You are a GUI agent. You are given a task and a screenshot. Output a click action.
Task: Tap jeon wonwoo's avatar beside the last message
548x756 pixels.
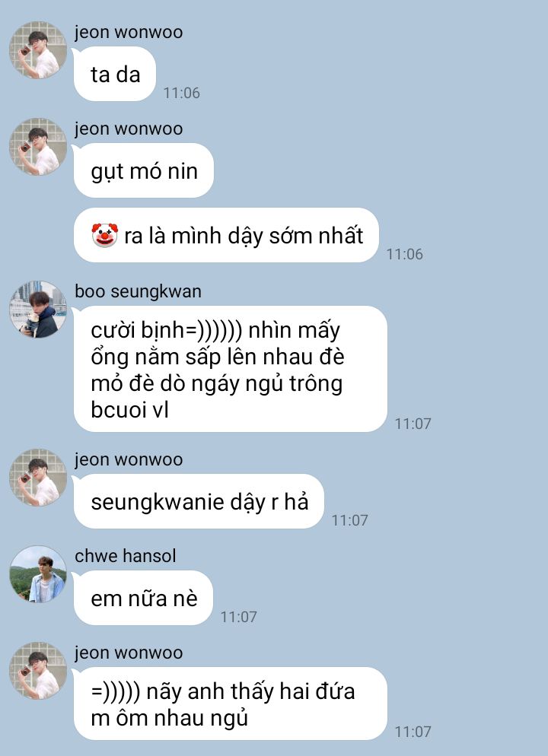[x=38, y=670]
